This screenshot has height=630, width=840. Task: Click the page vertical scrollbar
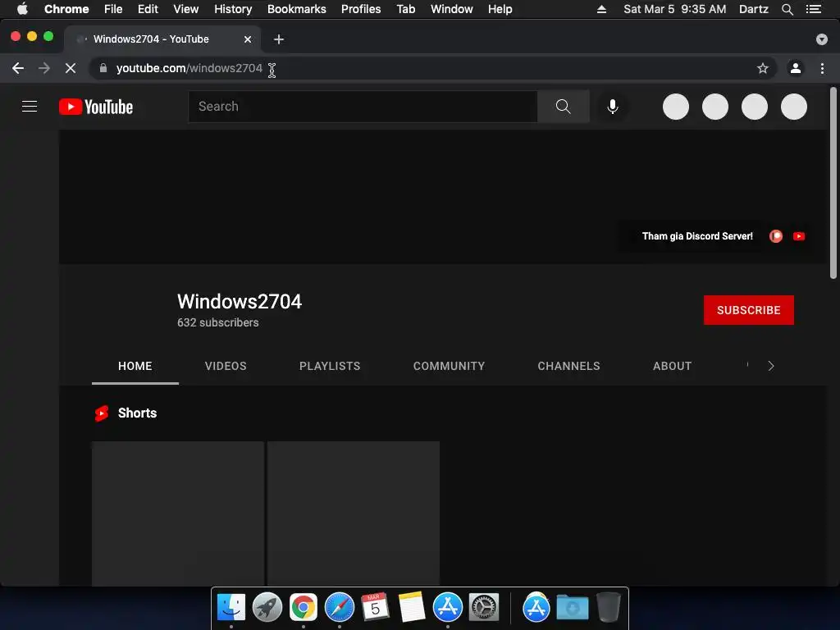(833, 183)
